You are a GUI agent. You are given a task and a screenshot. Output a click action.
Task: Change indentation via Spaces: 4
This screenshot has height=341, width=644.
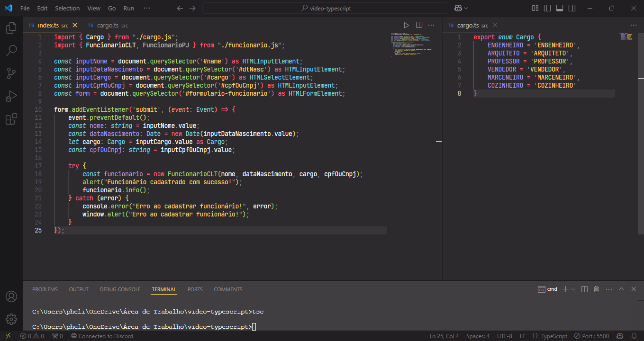coord(478,336)
